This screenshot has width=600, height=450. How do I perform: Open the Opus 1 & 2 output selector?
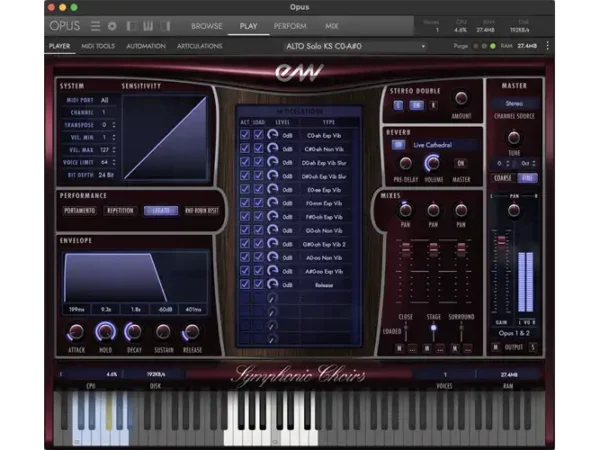(x=514, y=333)
